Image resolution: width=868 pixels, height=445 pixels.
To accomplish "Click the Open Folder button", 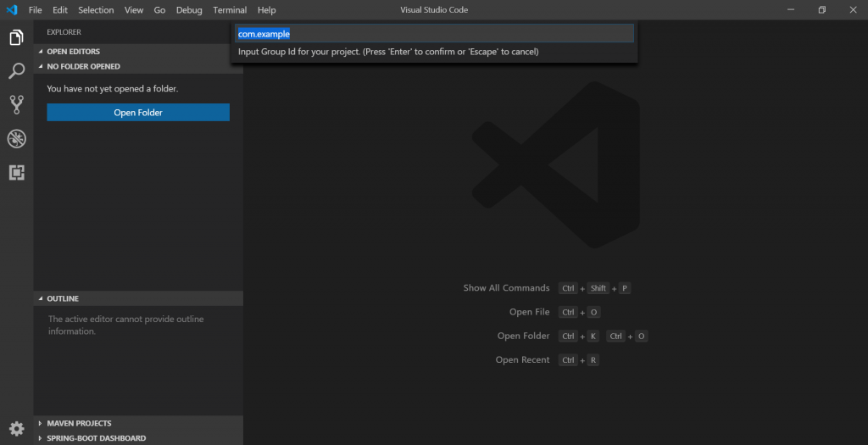I will pos(138,113).
